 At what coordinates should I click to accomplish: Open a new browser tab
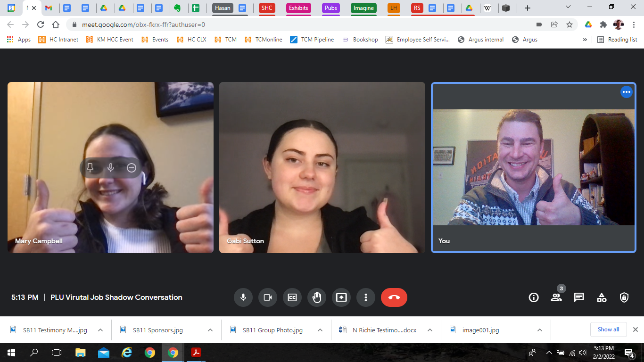528,8
